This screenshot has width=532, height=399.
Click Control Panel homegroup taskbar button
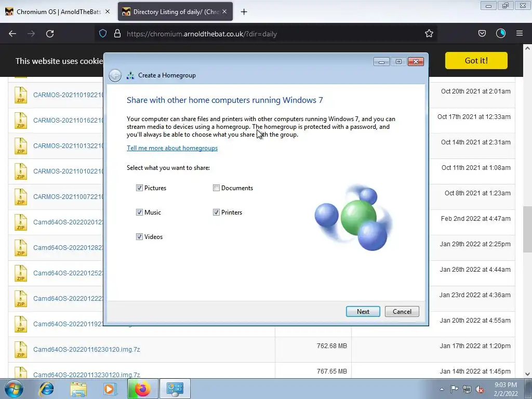[175, 389]
